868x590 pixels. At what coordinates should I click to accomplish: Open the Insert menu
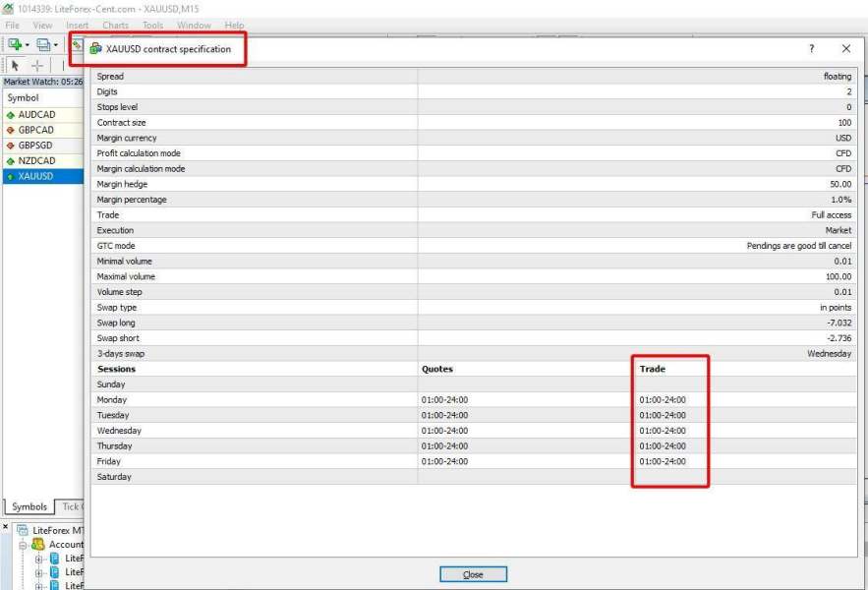(x=77, y=26)
